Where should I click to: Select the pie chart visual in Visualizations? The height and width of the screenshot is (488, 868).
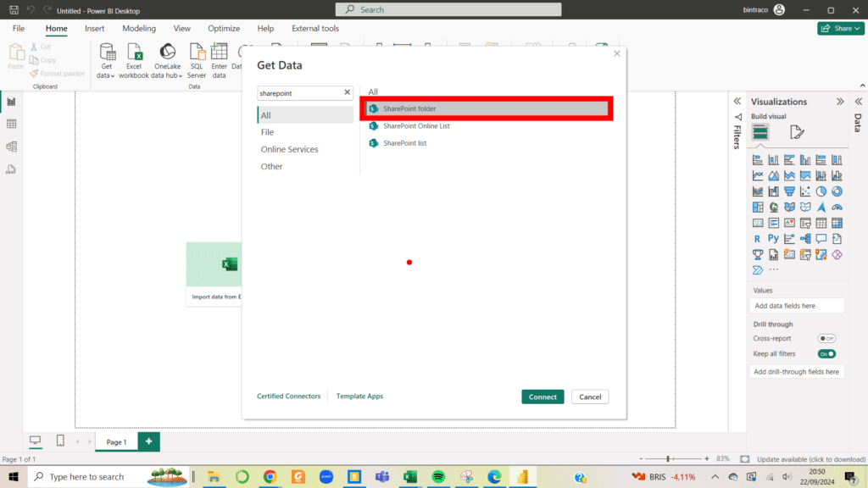pyautogui.click(x=822, y=191)
